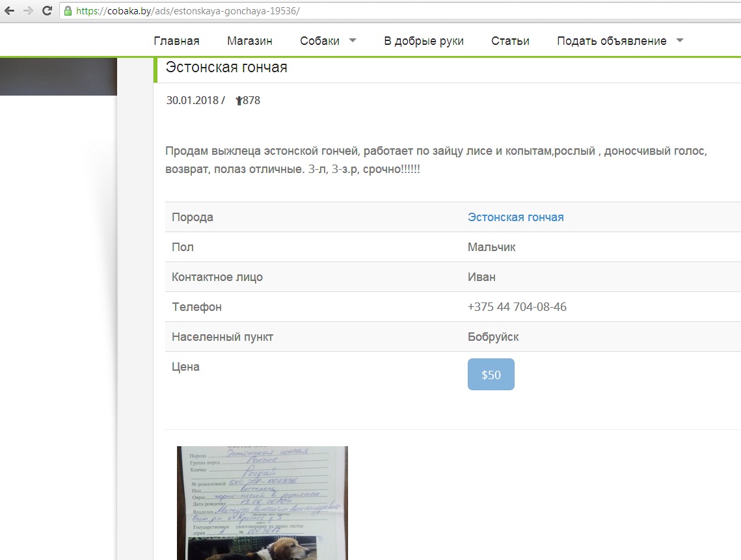This screenshot has width=741, height=560.
Task: Click the ad heading Эстонская гончая
Action: 226,67
